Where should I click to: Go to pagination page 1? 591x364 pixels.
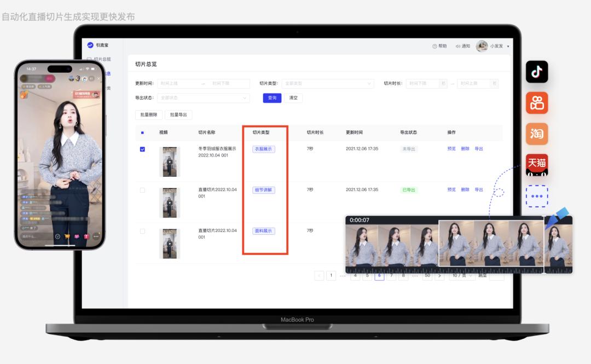coord(331,276)
